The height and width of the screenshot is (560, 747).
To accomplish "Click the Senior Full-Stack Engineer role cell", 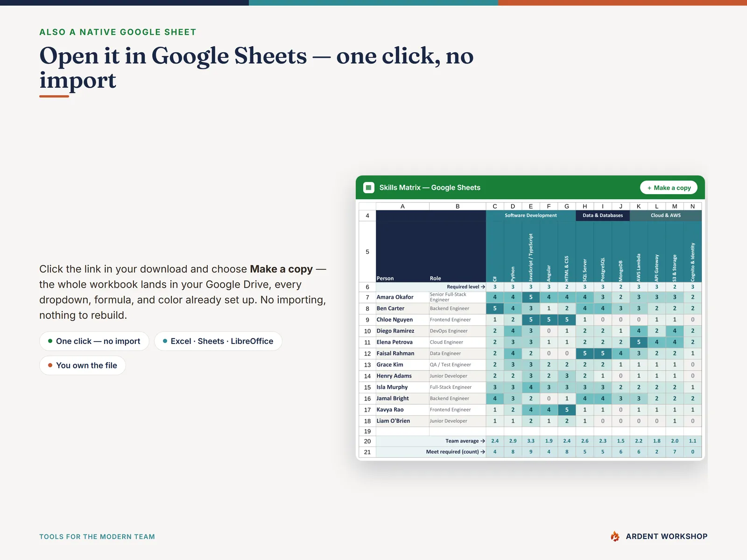I will (458, 297).
